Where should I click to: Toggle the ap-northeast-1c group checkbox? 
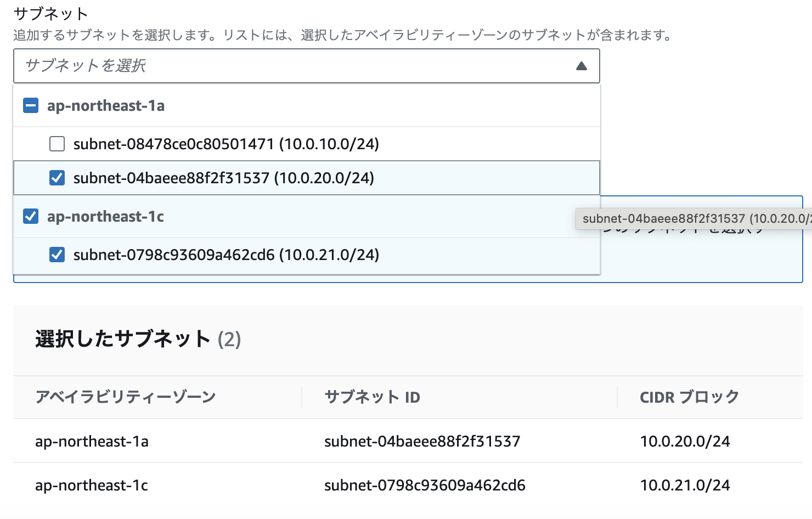tap(31, 216)
